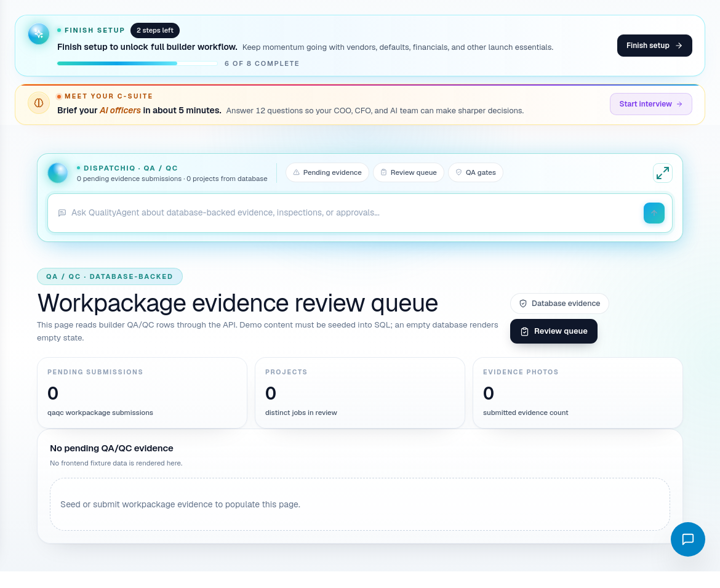Click the clipboard icon in Review queue chip
Screen dimensions: 720x588
point(383,172)
